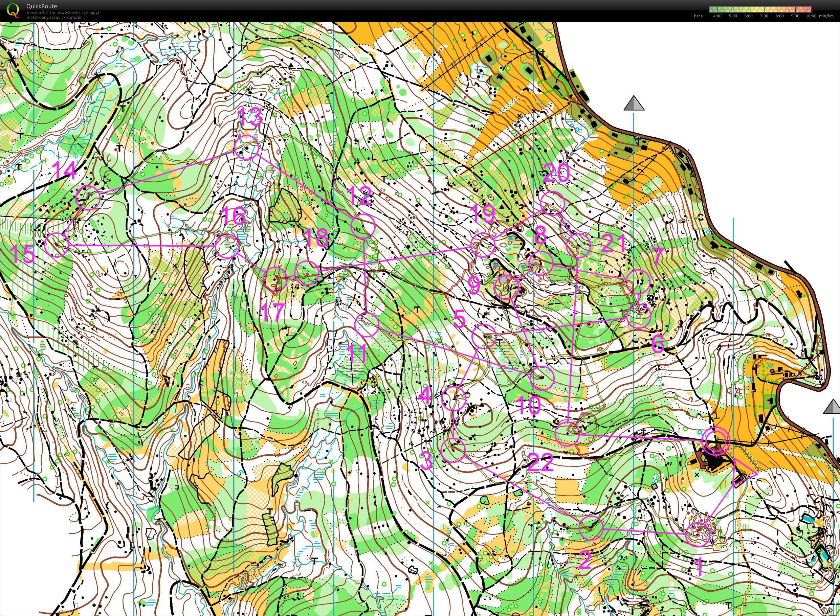This screenshot has width=840, height=616.
Task: Click the "10:00" pace label
Action: pyautogui.click(x=811, y=16)
